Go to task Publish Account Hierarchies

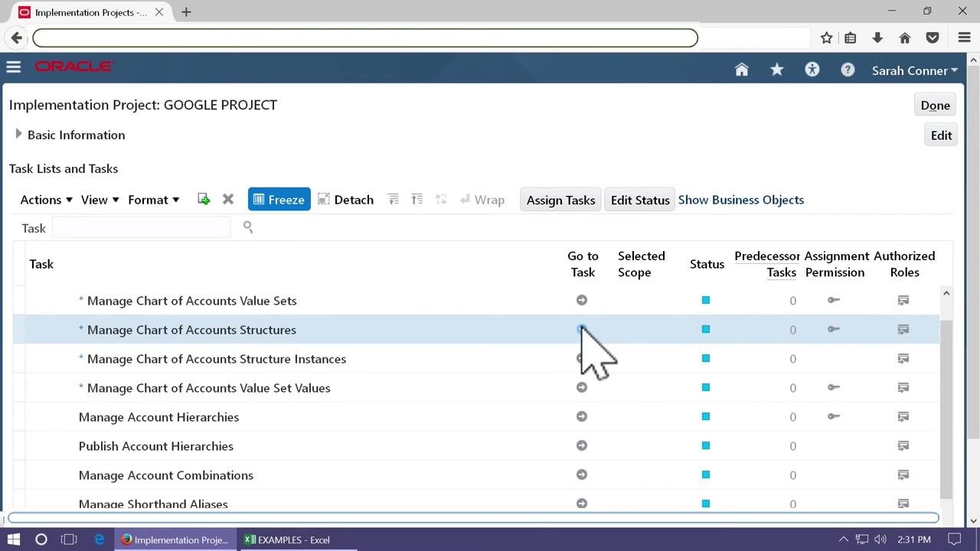click(582, 445)
